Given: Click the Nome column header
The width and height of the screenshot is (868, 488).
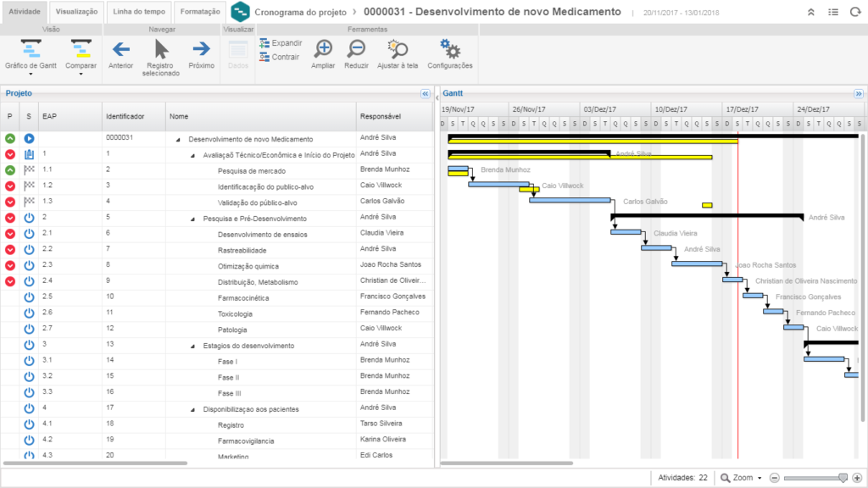Looking at the screenshot, I should [178, 116].
